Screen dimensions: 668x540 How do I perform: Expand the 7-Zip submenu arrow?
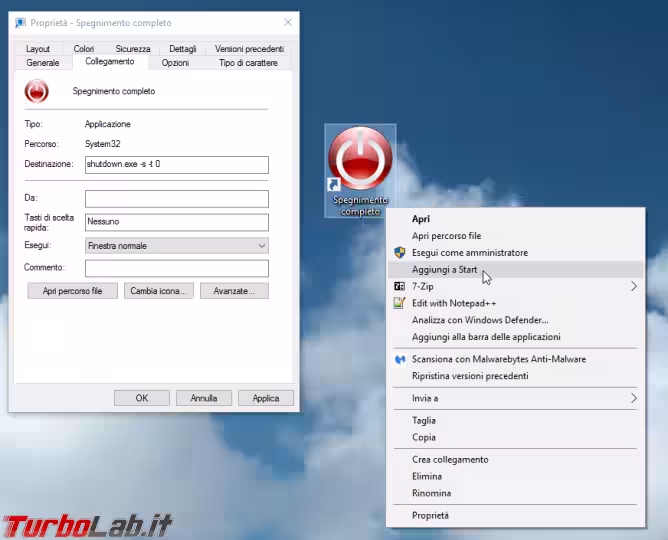tap(633, 286)
